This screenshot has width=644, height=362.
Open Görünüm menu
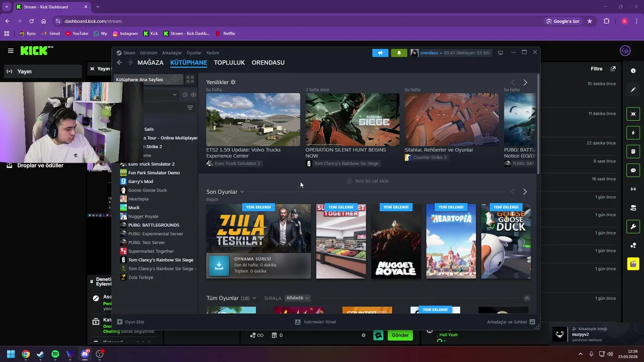click(148, 53)
